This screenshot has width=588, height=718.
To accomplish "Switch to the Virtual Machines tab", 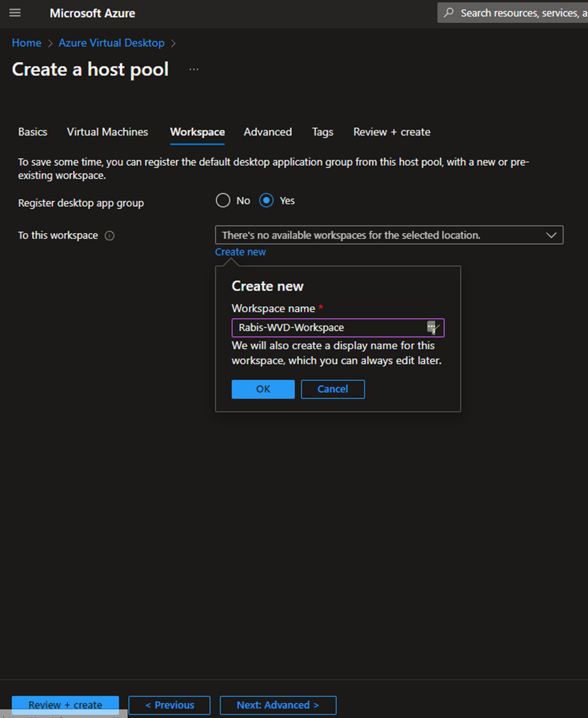I will click(x=107, y=132).
